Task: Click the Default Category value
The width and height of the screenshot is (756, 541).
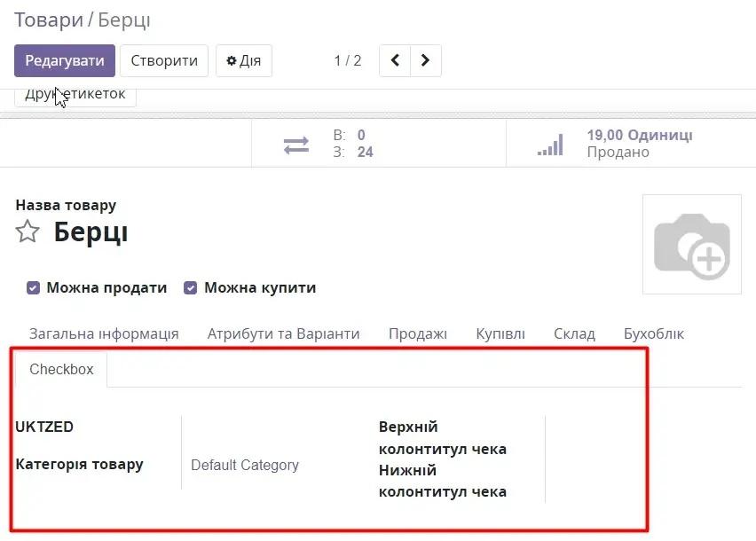Action: (245, 466)
